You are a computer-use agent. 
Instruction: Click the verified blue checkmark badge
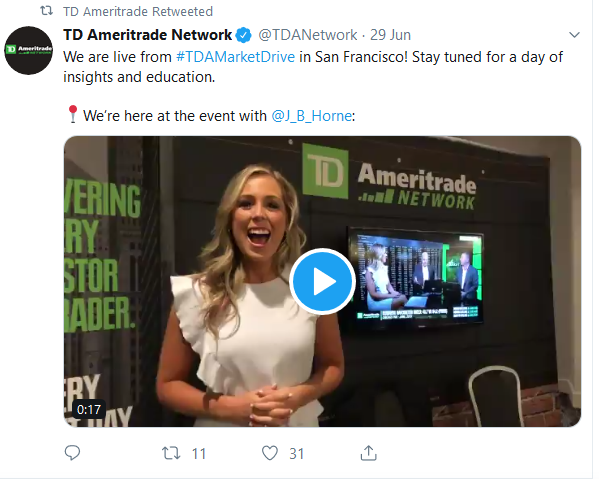coord(243,35)
